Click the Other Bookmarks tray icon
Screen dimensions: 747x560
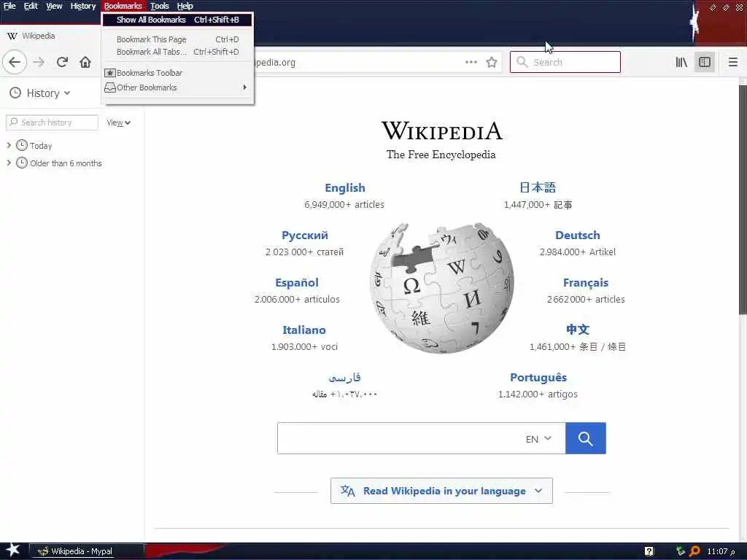(x=110, y=87)
